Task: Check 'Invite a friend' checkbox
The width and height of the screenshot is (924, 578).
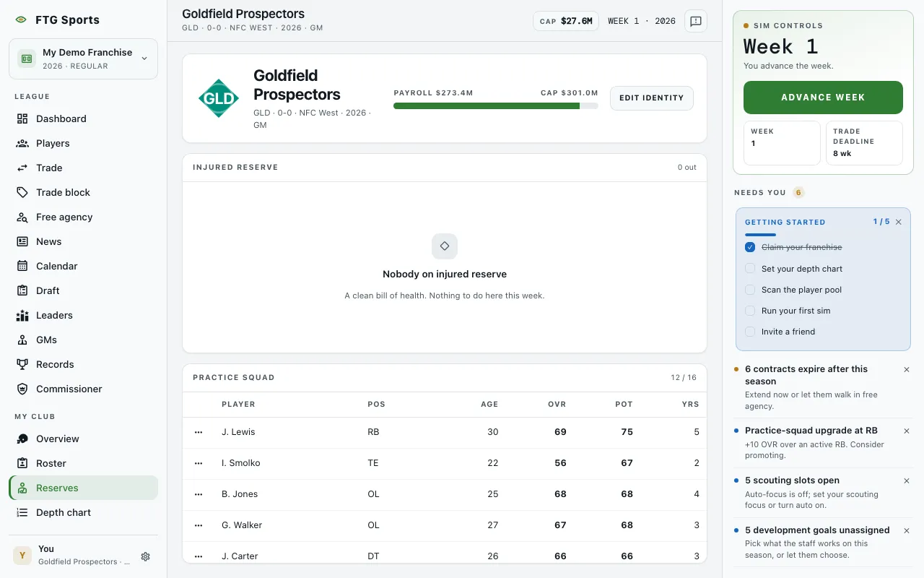Action: [x=750, y=332]
